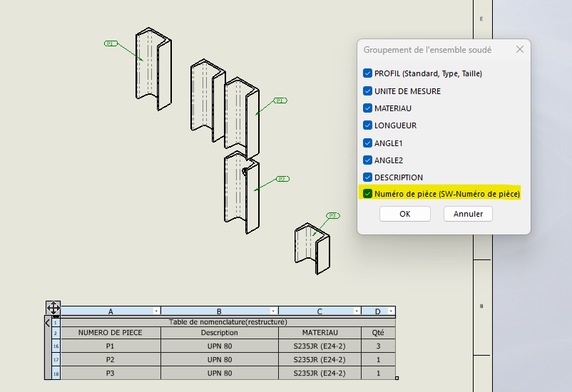Click the table resize handle at bottom-right corner
Screen dimensions: 572x392
click(397, 378)
